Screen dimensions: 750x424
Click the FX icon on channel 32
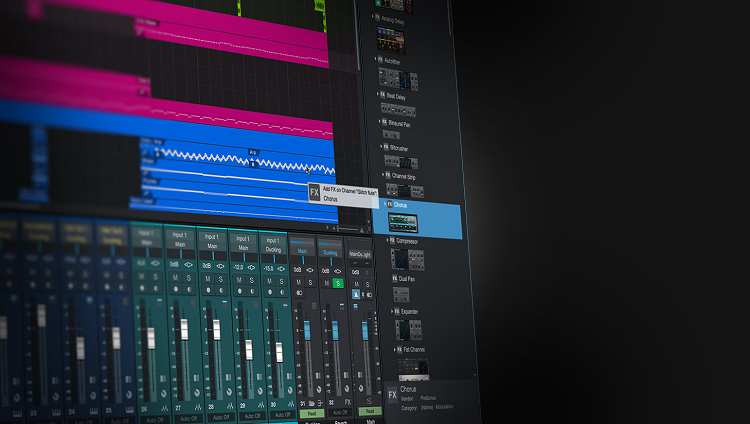pyautogui.click(x=347, y=402)
